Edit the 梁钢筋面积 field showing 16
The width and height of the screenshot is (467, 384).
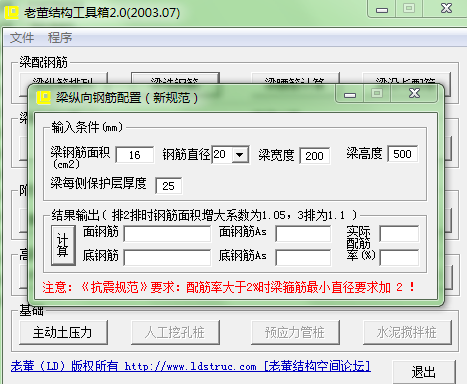click(135, 155)
